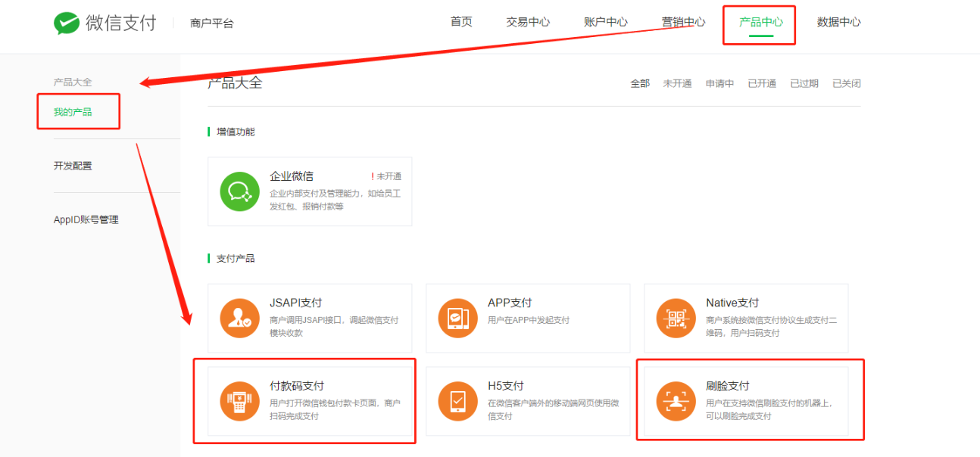Filter products by 未开通 status
The image size is (980, 457).
[x=677, y=84]
